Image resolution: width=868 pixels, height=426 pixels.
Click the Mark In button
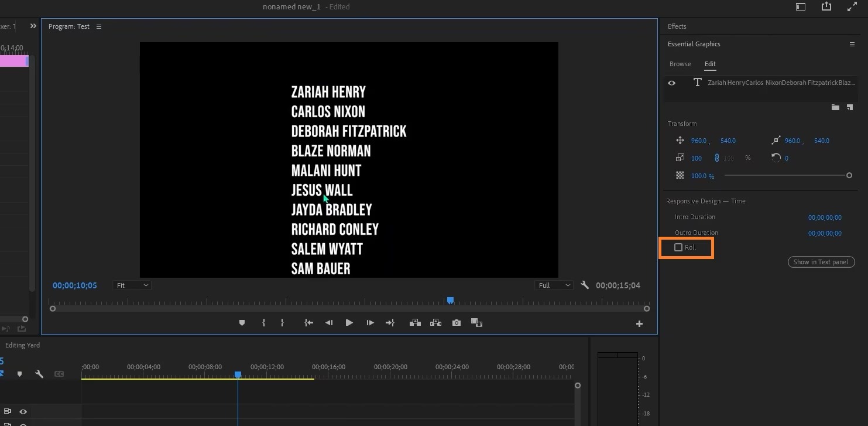[263, 323]
